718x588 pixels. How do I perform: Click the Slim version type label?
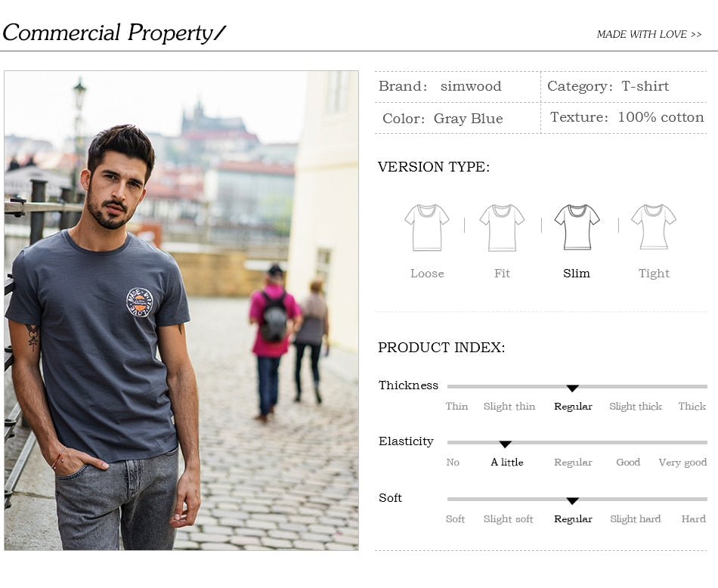click(577, 274)
